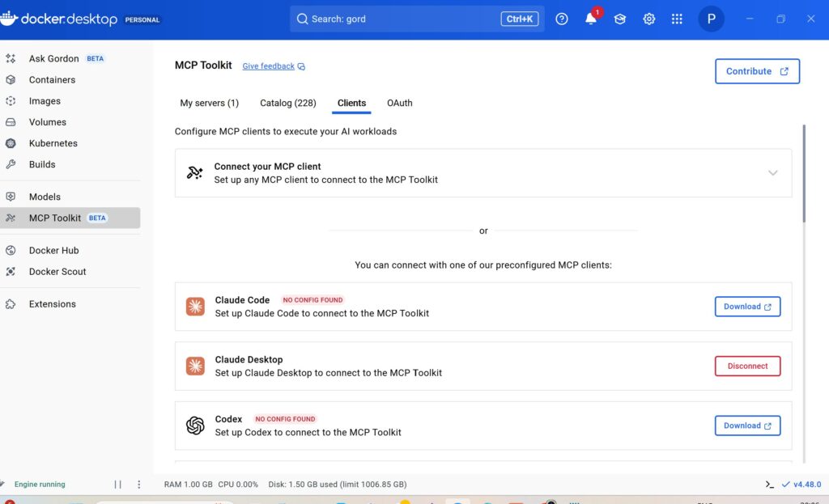The width and height of the screenshot is (829, 504).
Task: Pause the Docker engine in status bar
Action: 118,485
